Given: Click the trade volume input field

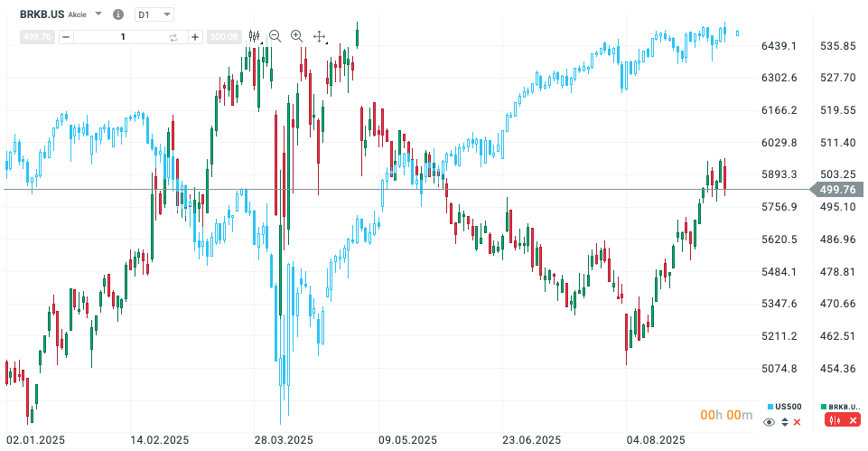Looking at the screenshot, I should pyautogui.click(x=122, y=37).
